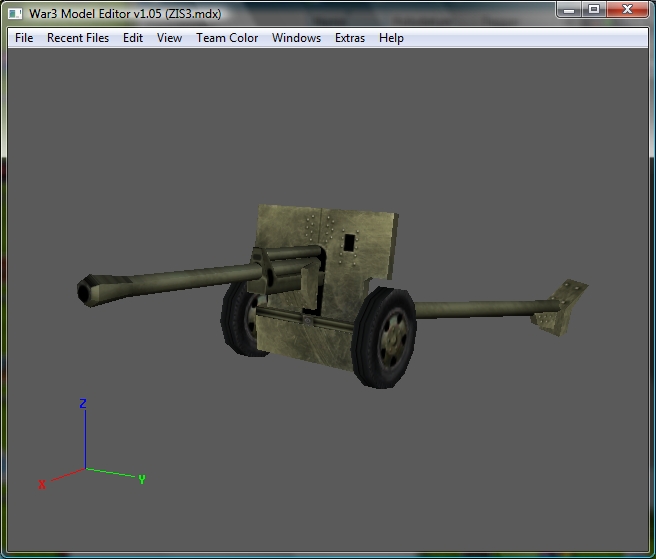Click the window title text ZIS3.mdx

[x=194, y=14]
